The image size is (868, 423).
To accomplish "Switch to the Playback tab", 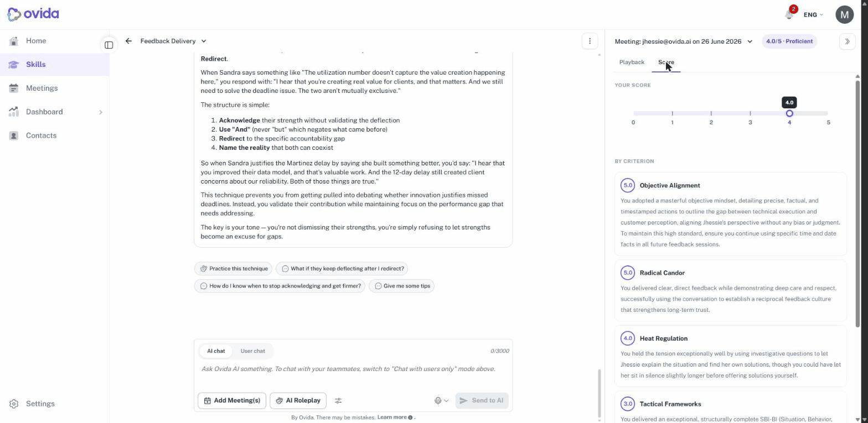I will coord(632,62).
